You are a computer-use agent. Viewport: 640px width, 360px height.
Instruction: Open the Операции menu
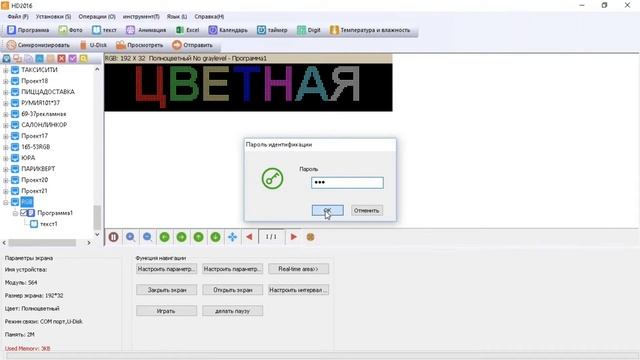pyautogui.click(x=97, y=17)
